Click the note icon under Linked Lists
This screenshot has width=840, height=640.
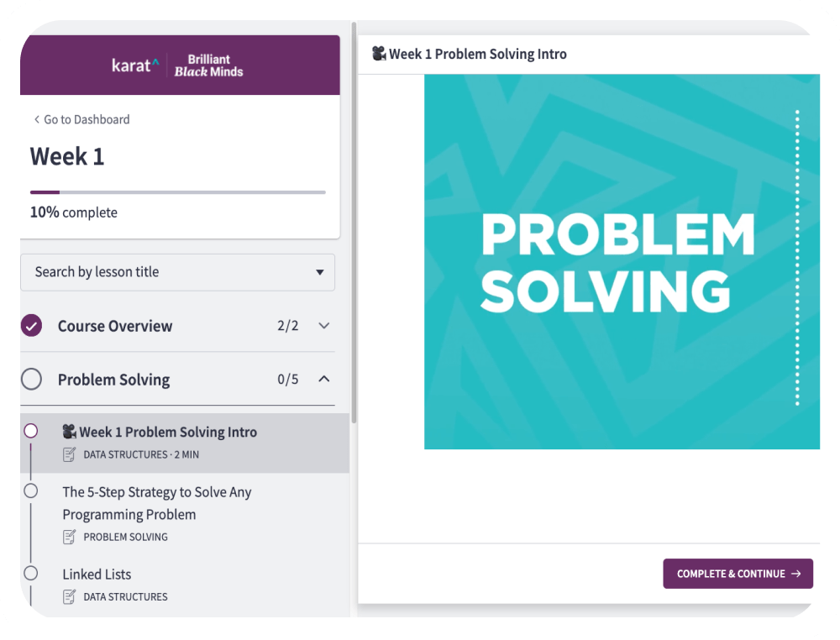[70, 596]
